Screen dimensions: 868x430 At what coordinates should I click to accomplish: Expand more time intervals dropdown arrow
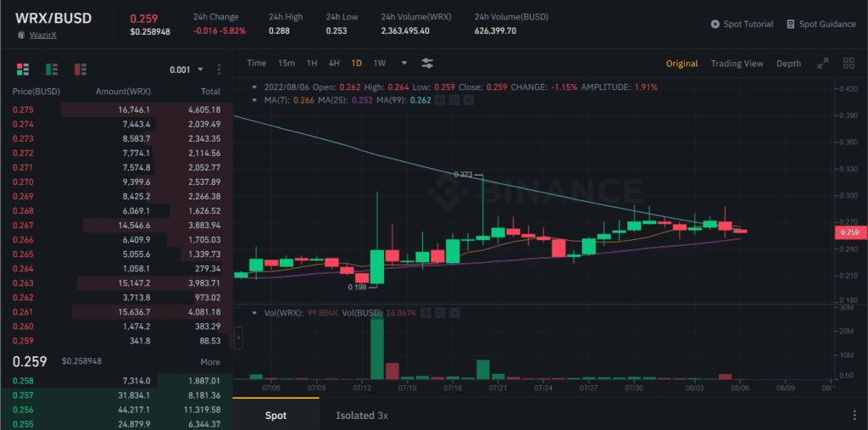(404, 63)
